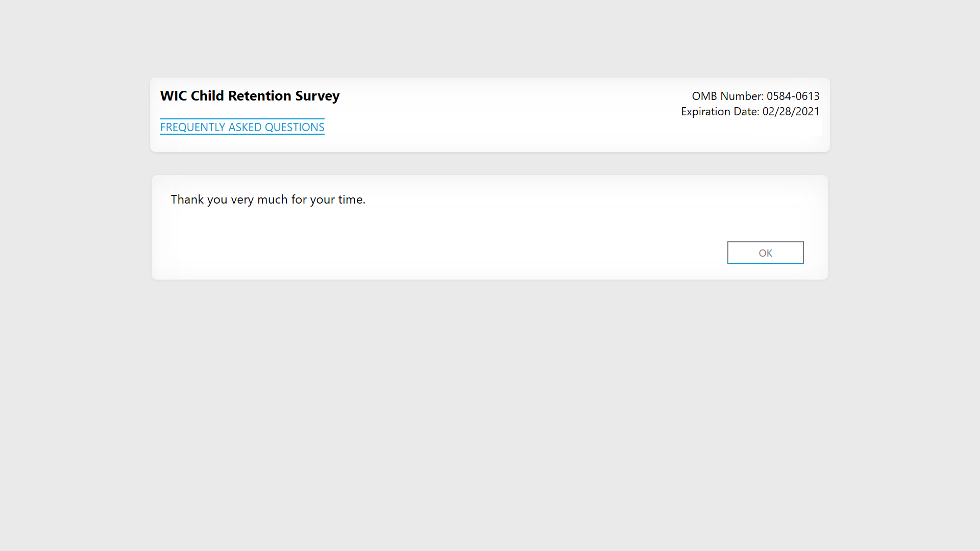
Task: Click the Expiration Date 02/28/2021 text
Action: (750, 112)
